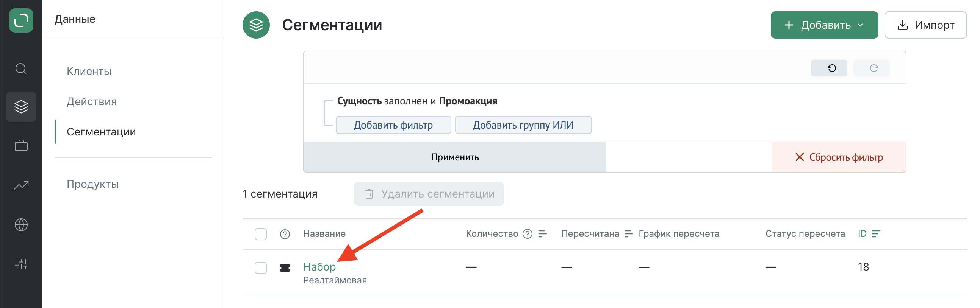The width and height of the screenshot is (980, 308).
Task: Click Добавить фильтр button
Action: (x=393, y=125)
